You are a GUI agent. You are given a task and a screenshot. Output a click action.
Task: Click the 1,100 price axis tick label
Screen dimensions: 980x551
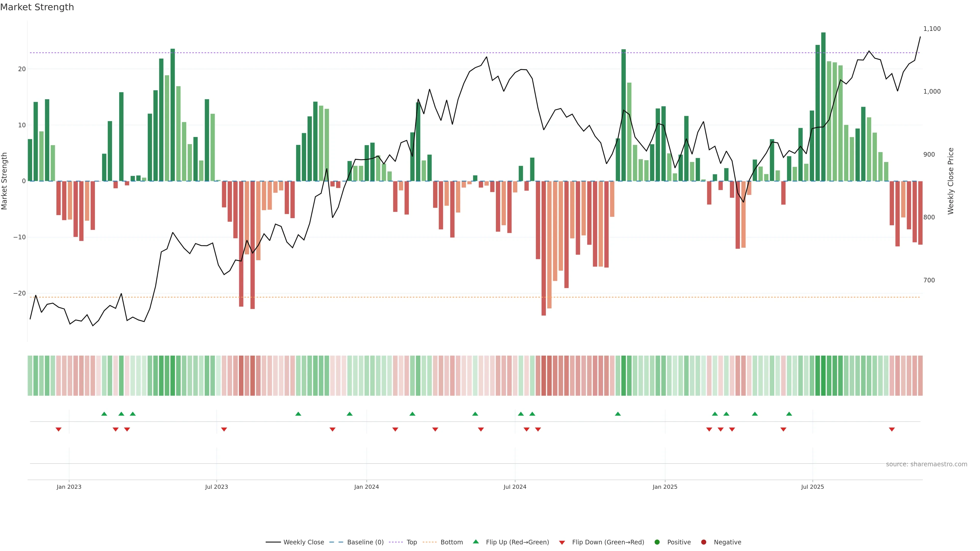(932, 29)
